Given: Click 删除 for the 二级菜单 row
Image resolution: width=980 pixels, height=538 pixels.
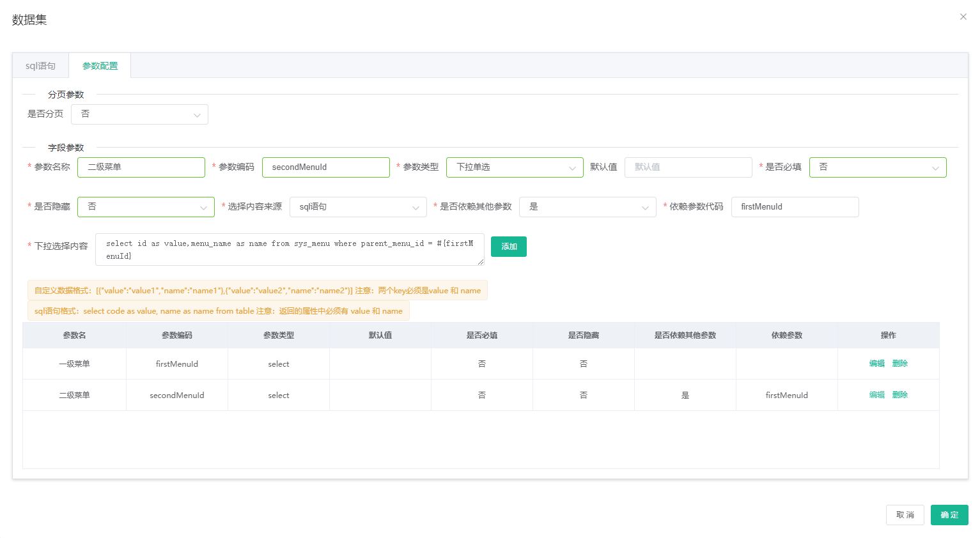Looking at the screenshot, I should (900, 395).
